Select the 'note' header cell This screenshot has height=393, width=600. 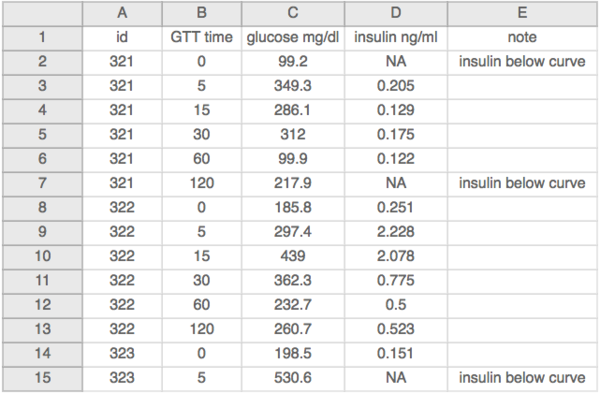522,38
